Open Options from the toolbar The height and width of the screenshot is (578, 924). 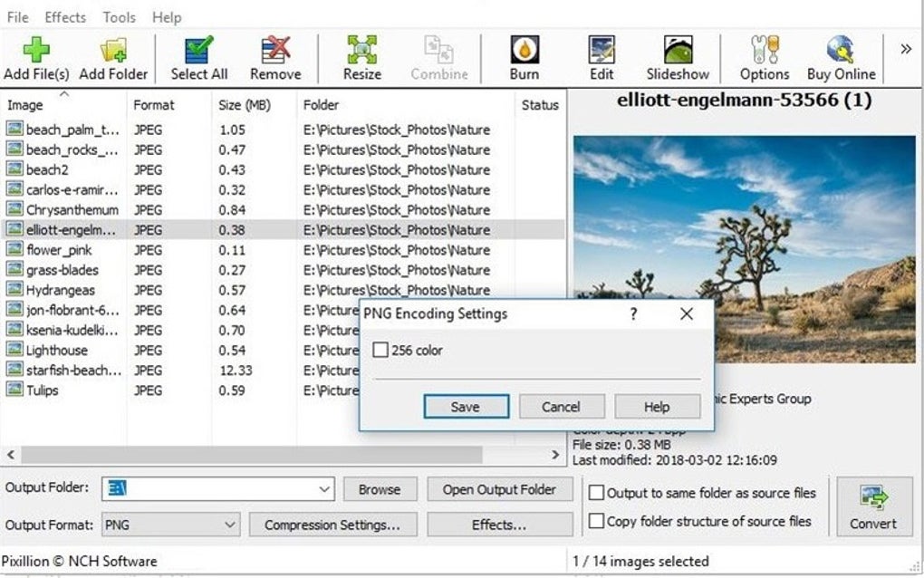point(765,58)
